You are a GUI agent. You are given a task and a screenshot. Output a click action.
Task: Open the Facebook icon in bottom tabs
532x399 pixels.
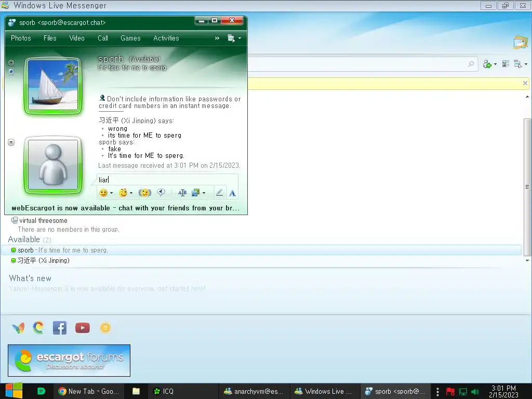(60, 328)
